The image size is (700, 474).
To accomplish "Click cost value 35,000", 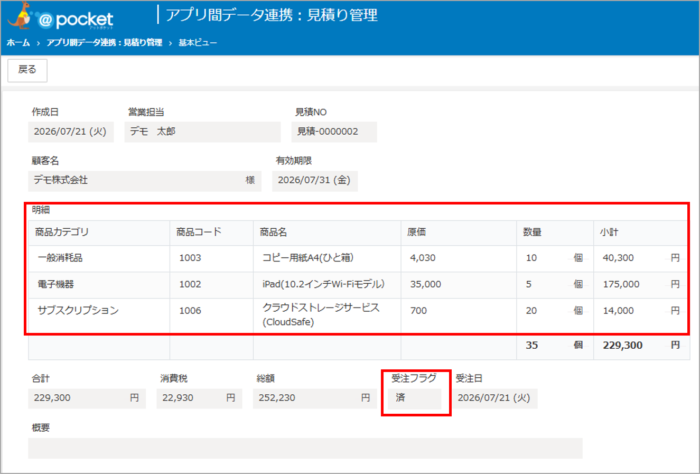I will [426, 284].
